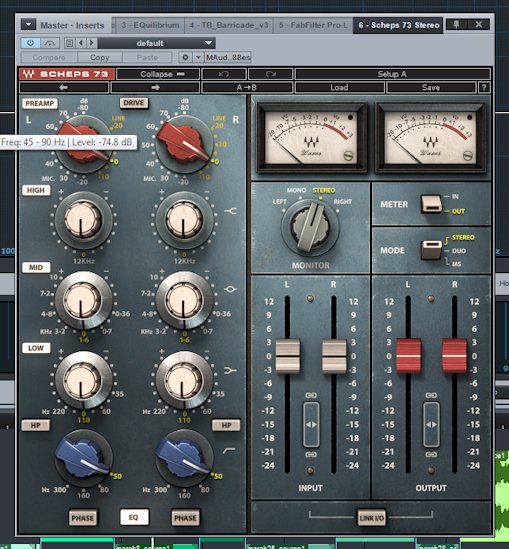Viewport: 509px width, 549px height.
Task: Go to previous preset arrow
Action: [x=81, y=43]
